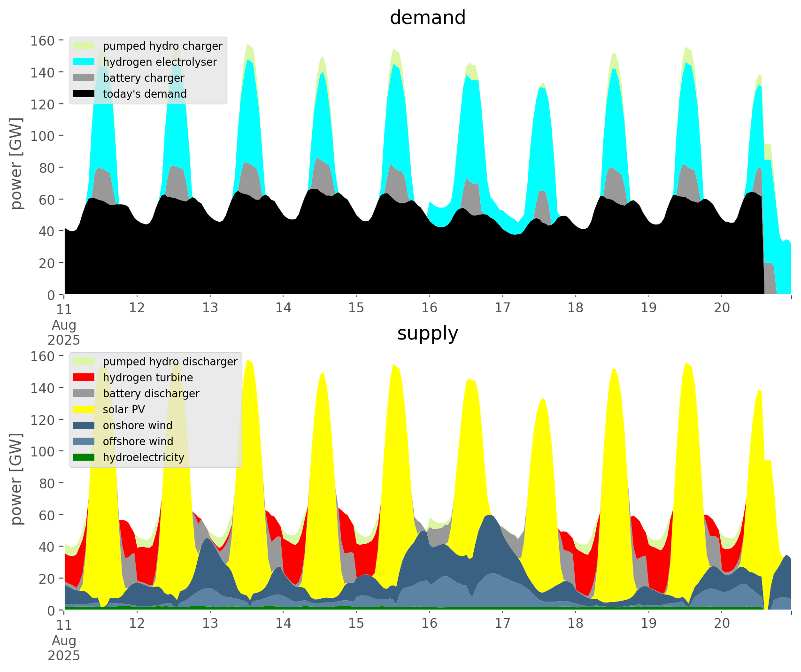Screen dimensions: 801x672
Task: Select the battery discharger legend label
Action: click(151, 394)
